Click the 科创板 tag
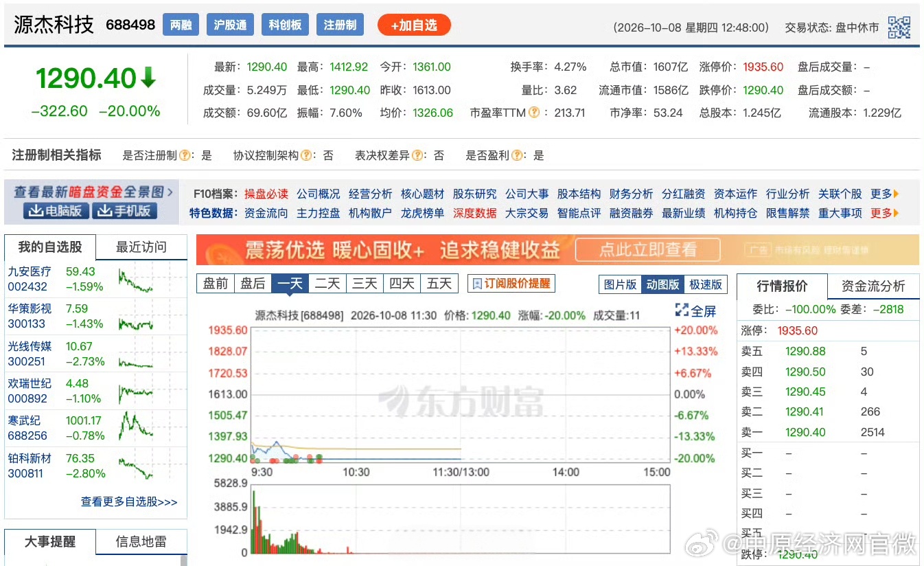This screenshot has width=924, height=566. pos(286,25)
